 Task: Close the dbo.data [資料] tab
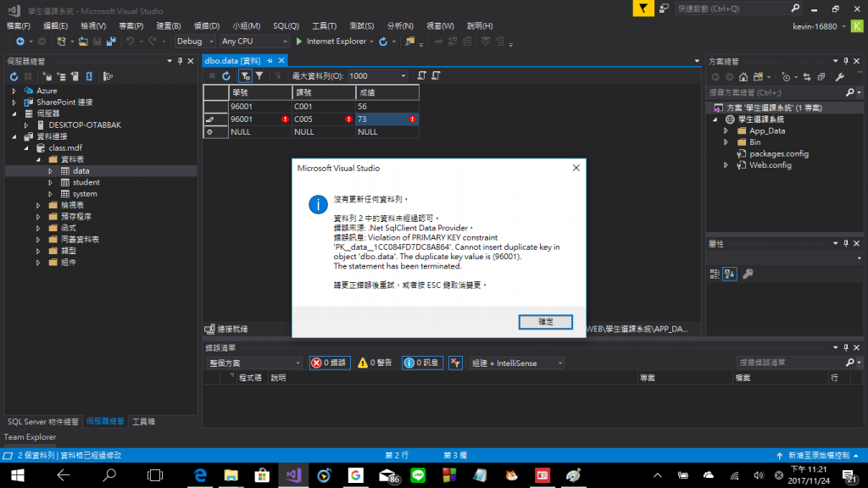[281, 61]
